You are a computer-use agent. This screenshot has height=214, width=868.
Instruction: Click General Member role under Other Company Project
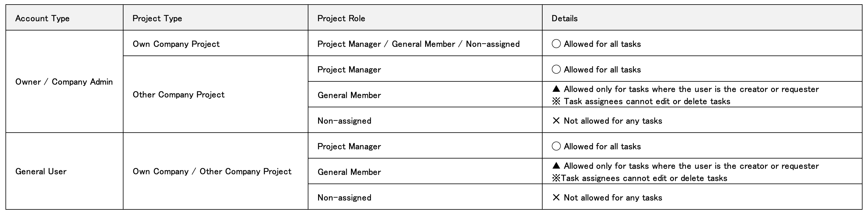pyautogui.click(x=349, y=95)
